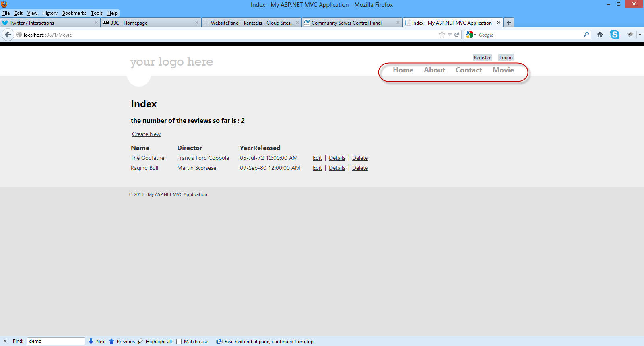
Task: Click the Skype toolbar icon
Action: (615, 35)
